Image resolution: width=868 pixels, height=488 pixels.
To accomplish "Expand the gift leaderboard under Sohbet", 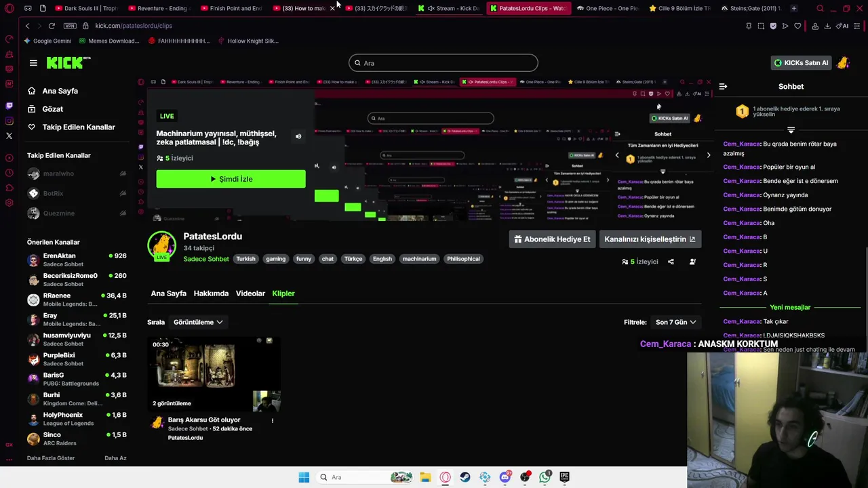I will coord(791,129).
